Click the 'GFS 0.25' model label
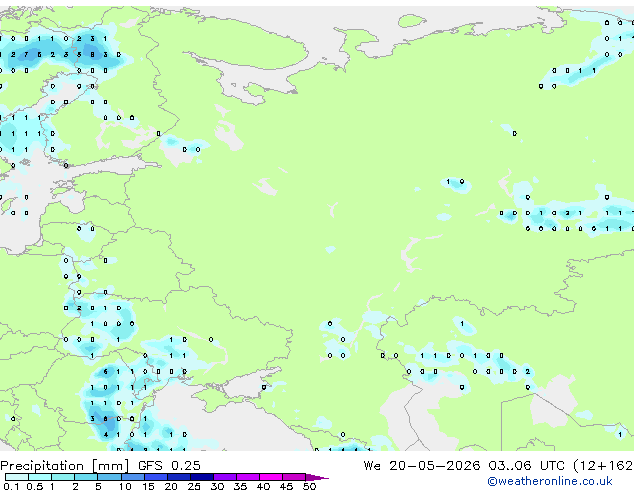 (x=169, y=465)
